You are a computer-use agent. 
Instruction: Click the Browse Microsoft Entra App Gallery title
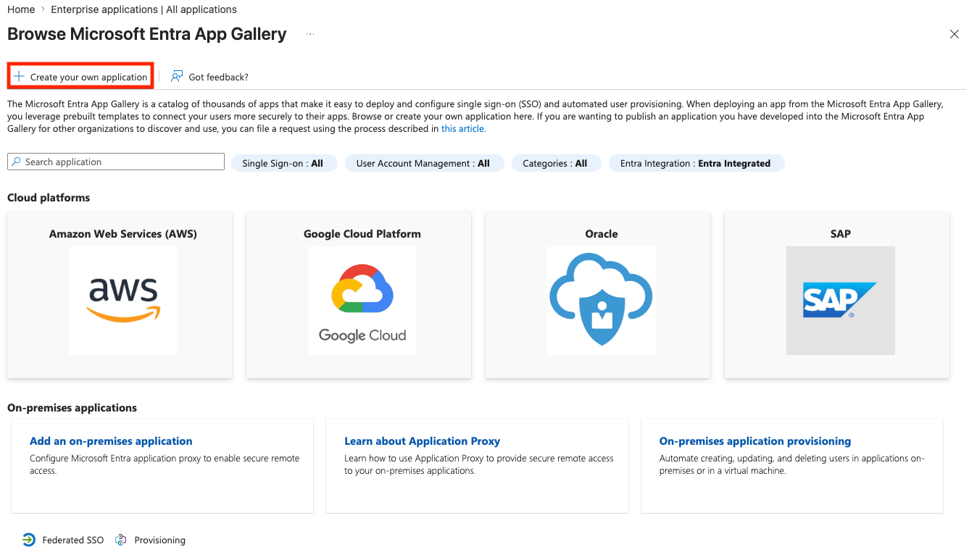(x=147, y=34)
